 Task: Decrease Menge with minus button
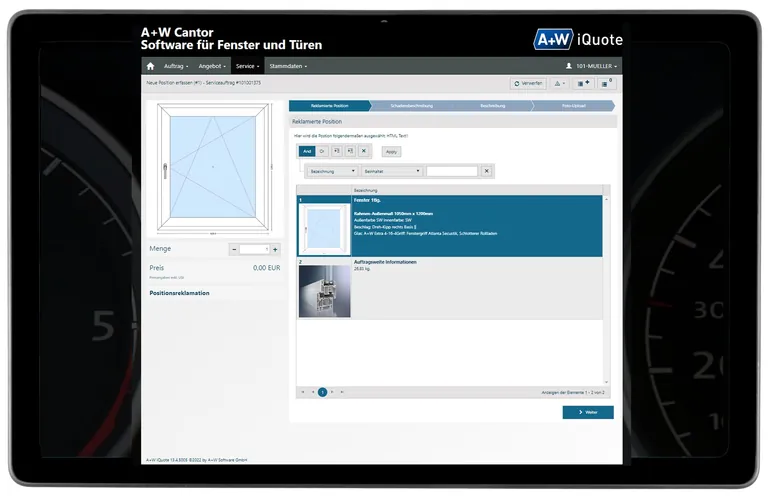click(x=234, y=249)
